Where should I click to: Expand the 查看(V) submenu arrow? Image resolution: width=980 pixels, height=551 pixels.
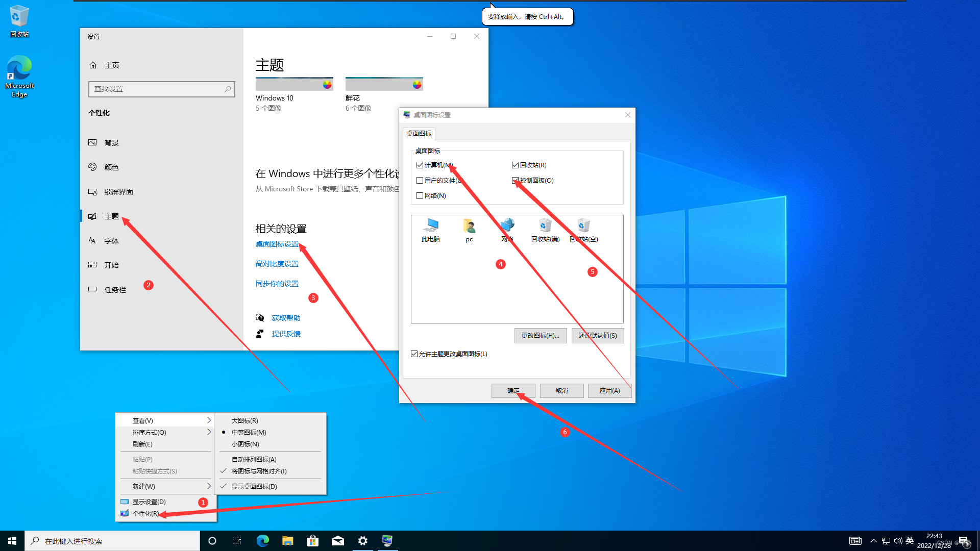[208, 420]
